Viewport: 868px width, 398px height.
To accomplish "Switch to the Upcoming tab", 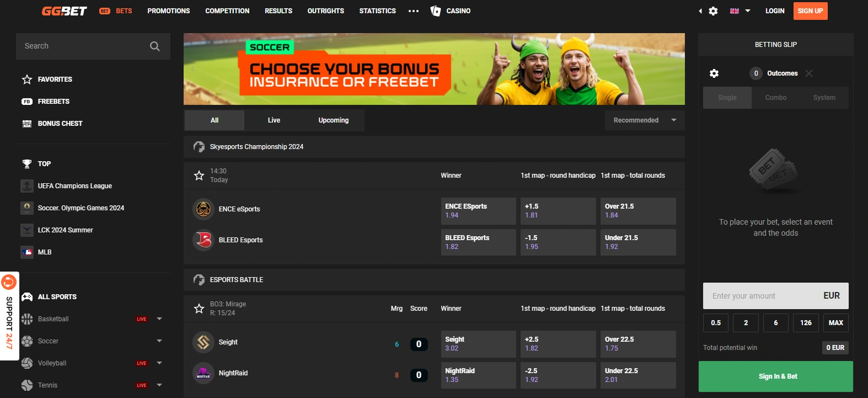I will [x=334, y=120].
